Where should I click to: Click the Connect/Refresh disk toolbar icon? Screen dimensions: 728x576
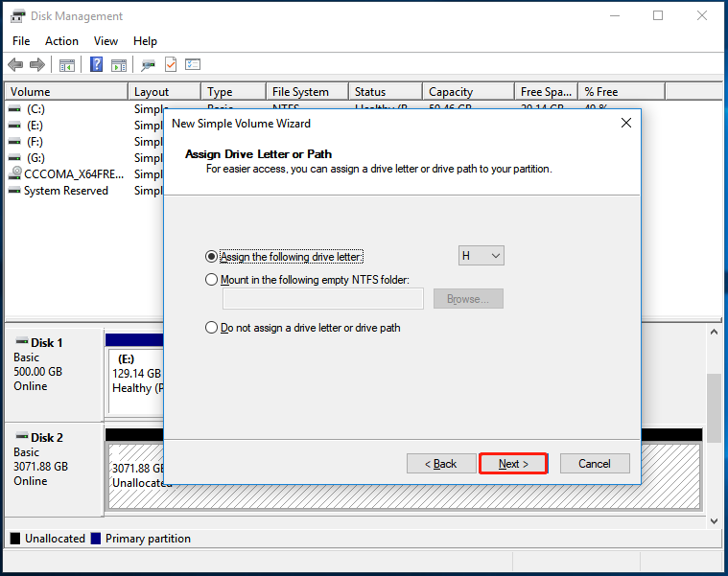click(x=148, y=65)
